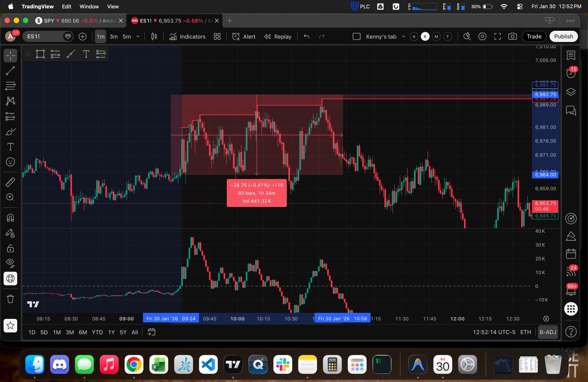
Task: Toggle magnet mode for drawings
Action: (x=10, y=217)
